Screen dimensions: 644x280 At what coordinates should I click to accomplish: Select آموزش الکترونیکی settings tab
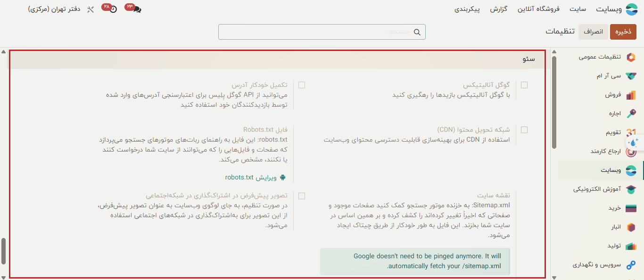click(597, 189)
